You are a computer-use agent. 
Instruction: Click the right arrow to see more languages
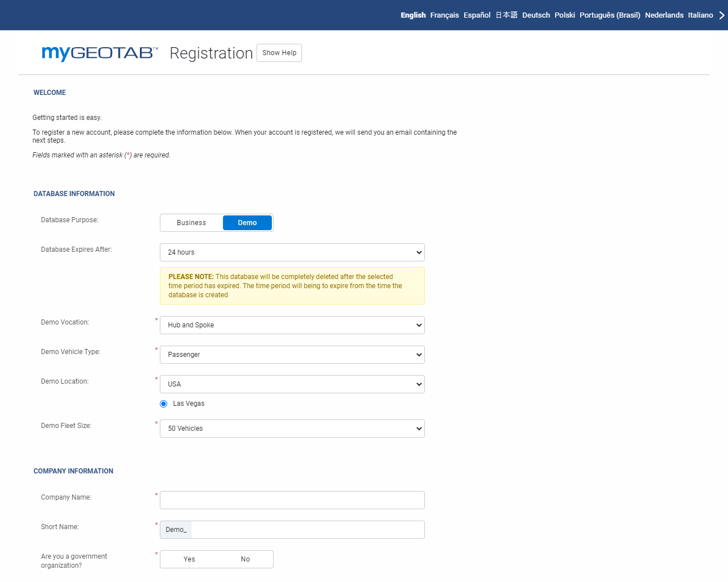(721, 15)
